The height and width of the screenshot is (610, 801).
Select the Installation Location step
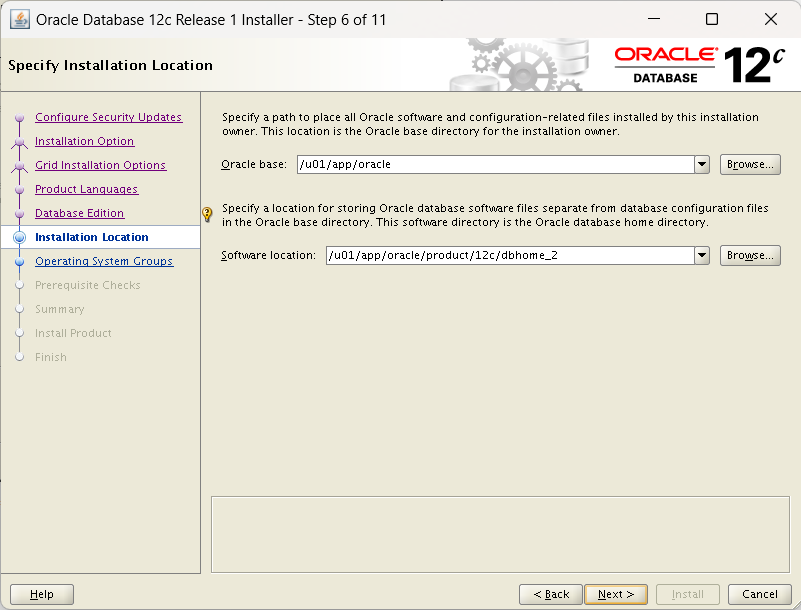tap(91, 237)
